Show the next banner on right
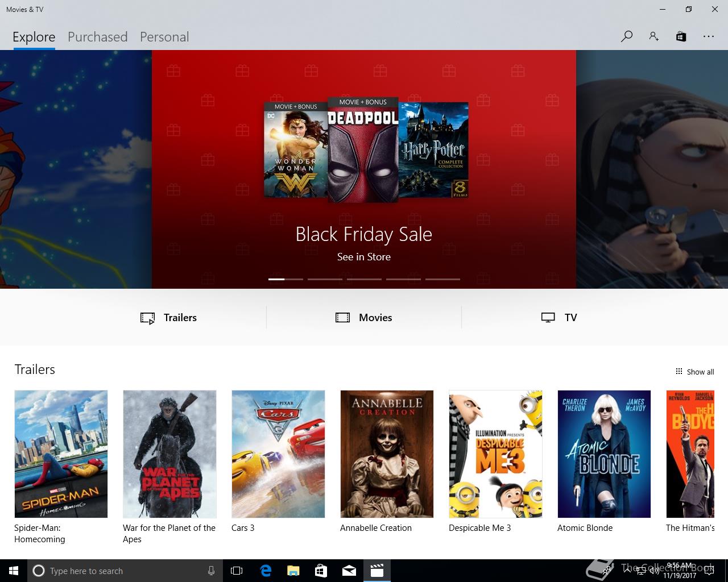 click(652, 169)
